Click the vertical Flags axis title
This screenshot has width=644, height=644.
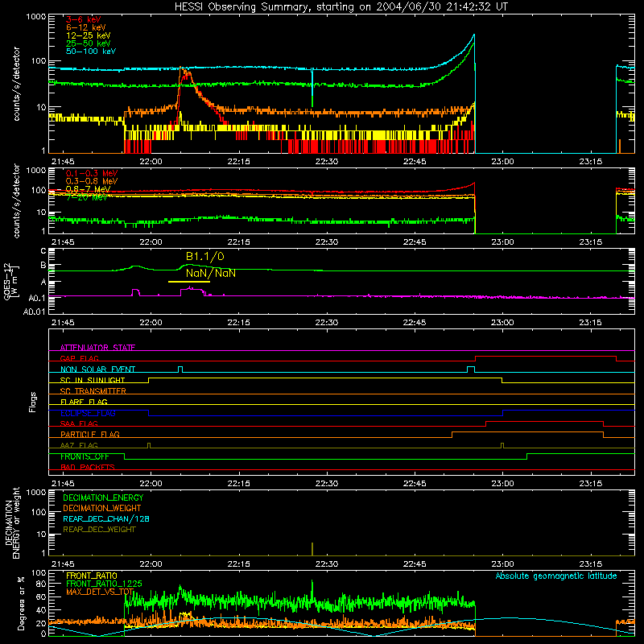33,402
